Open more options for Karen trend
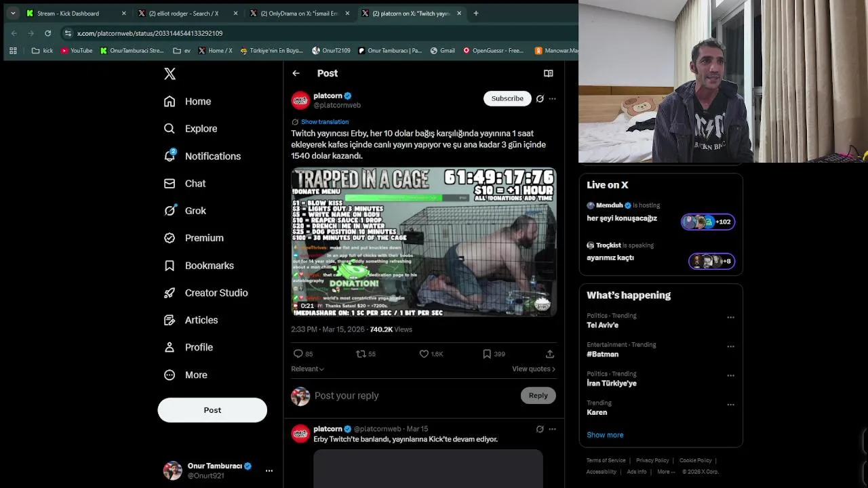 [x=730, y=405]
